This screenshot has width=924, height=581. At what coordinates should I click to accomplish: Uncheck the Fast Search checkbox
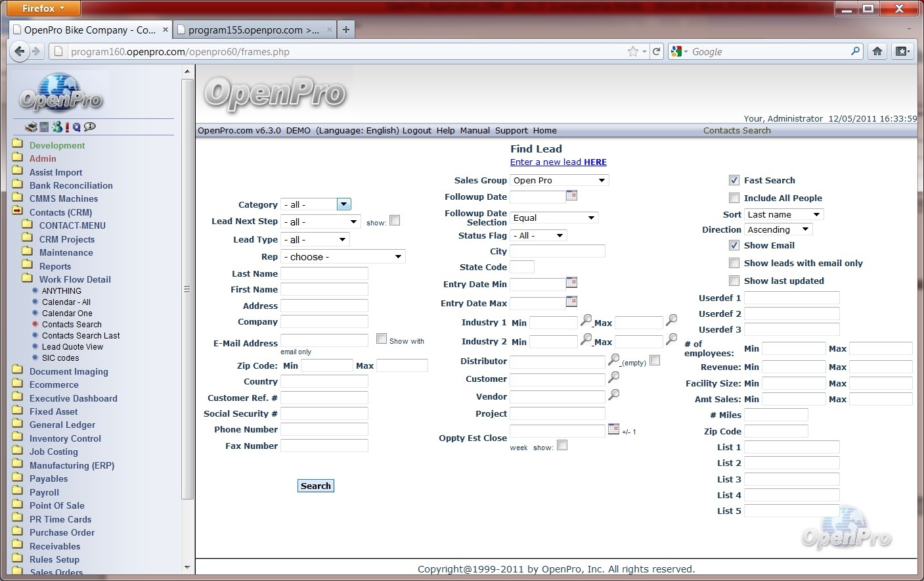(734, 180)
